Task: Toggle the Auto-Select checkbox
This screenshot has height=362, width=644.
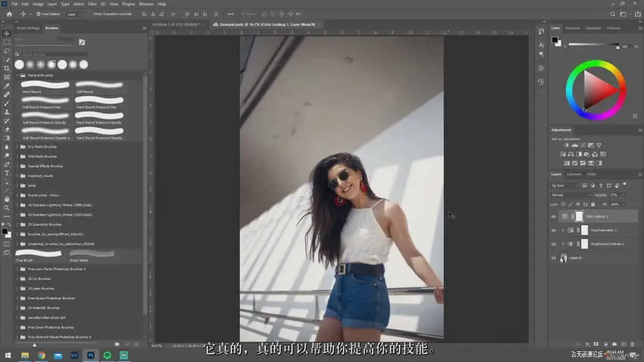Action: click(39, 14)
